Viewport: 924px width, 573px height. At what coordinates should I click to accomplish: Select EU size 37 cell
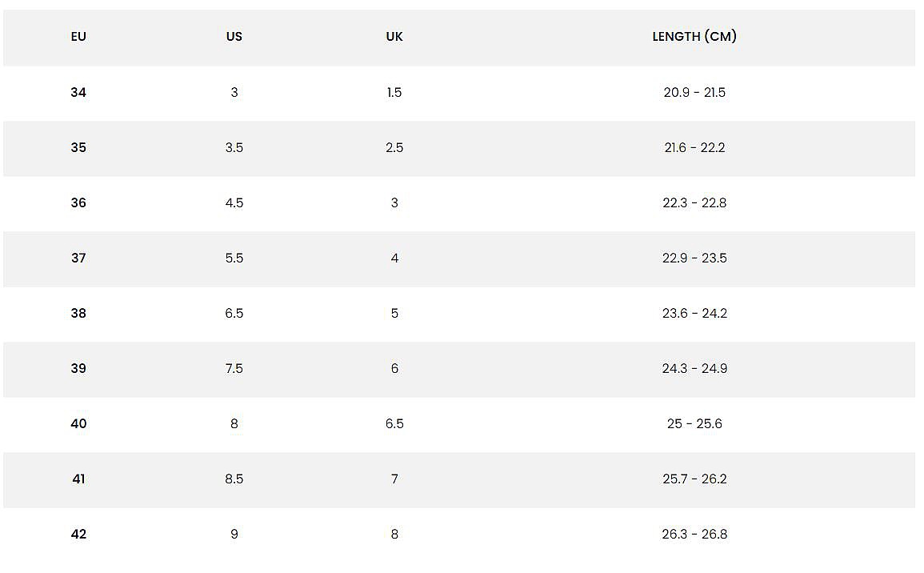pos(78,258)
